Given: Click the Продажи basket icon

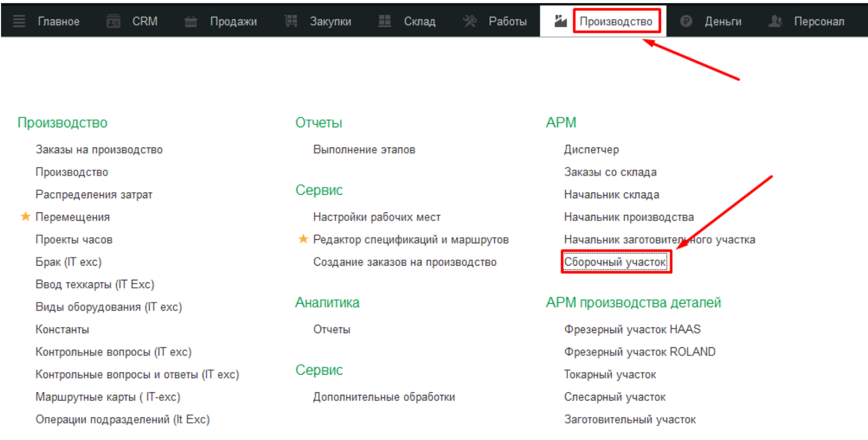Looking at the screenshot, I should pos(191,21).
